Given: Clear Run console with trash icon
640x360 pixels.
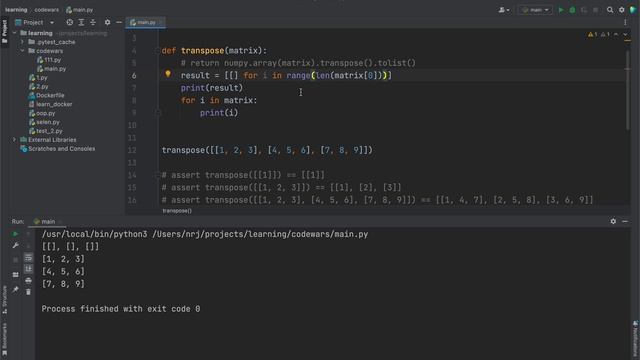Looking at the screenshot, I should (28, 292).
